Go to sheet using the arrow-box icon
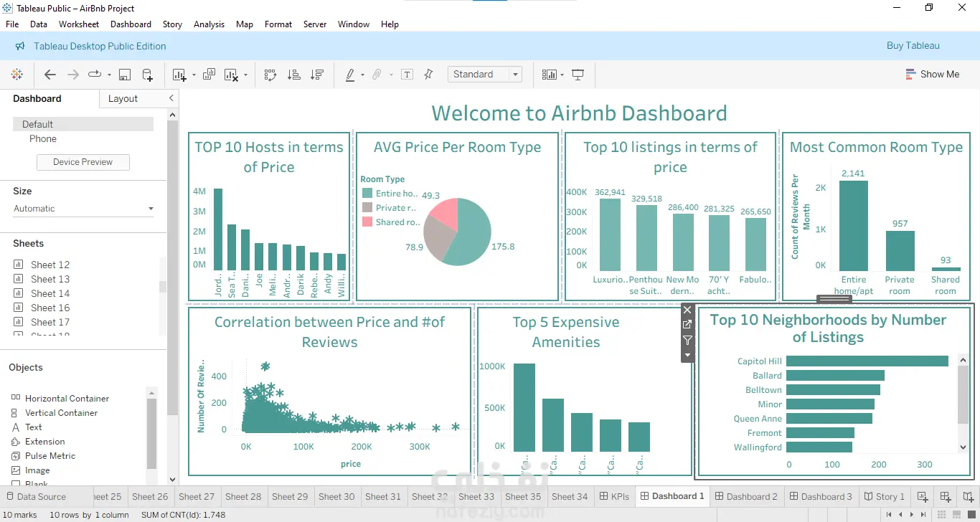980x522 pixels. [x=687, y=325]
